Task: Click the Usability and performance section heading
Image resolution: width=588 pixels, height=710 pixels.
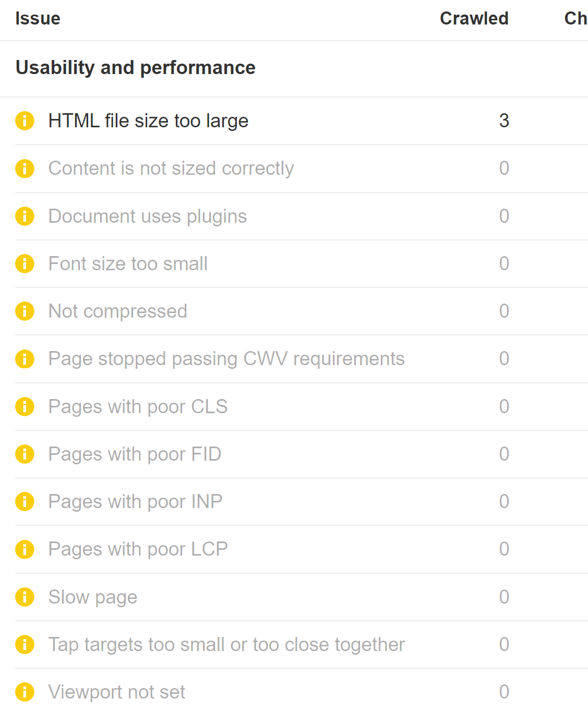Action: (x=136, y=68)
